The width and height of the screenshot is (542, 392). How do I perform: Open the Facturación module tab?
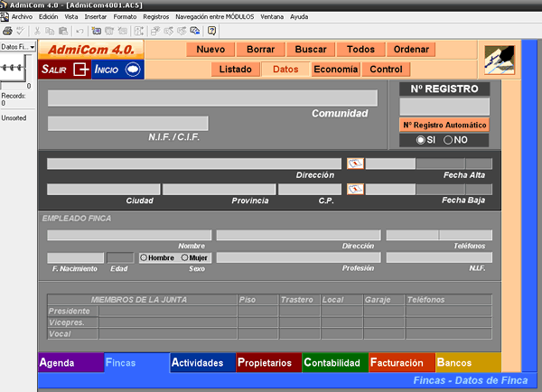[x=402, y=362]
